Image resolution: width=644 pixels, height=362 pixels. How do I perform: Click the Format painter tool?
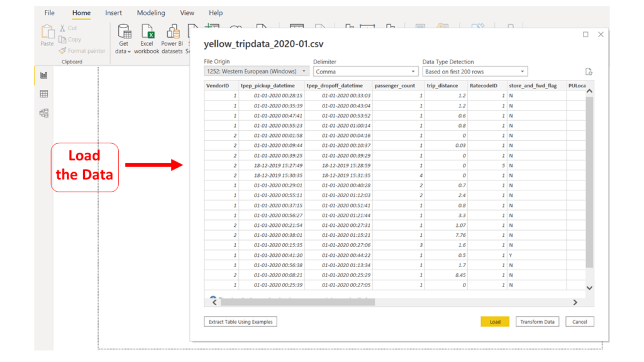pyautogui.click(x=82, y=51)
